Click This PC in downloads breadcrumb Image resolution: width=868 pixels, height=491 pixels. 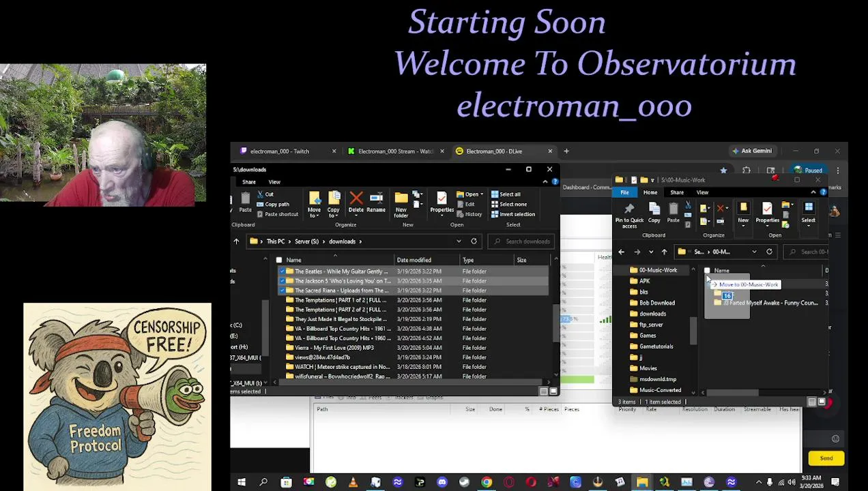(276, 241)
